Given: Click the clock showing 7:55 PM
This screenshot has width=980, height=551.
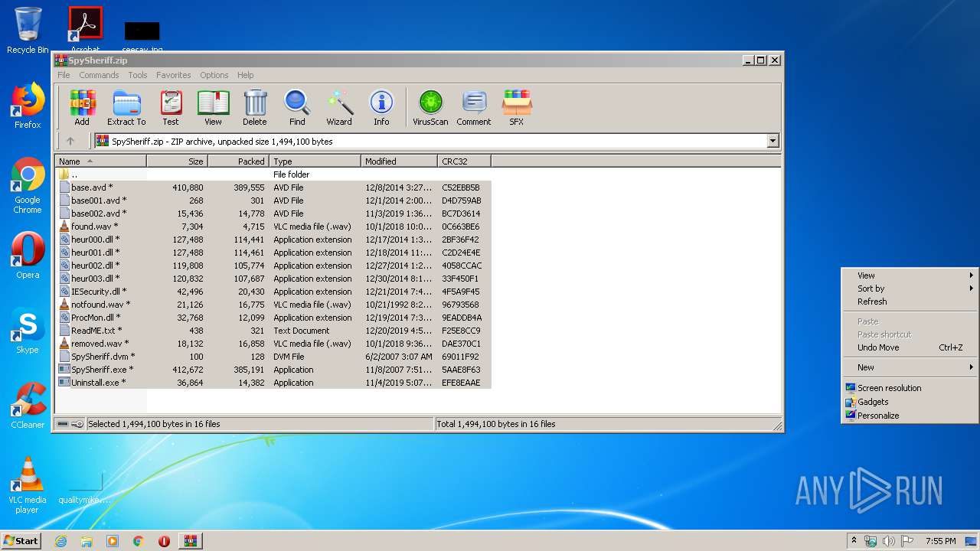Looking at the screenshot, I should pos(940,541).
